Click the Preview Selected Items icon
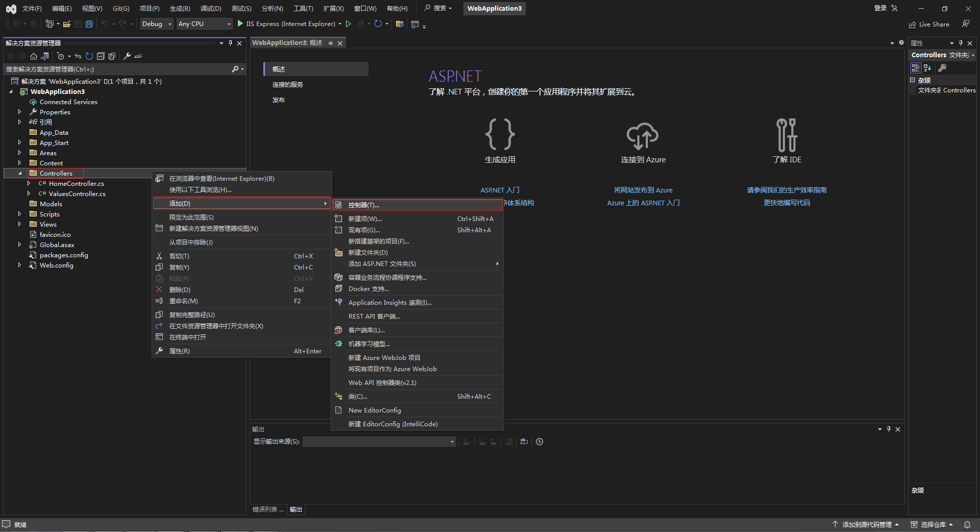This screenshot has width=980, height=532. click(138, 56)
